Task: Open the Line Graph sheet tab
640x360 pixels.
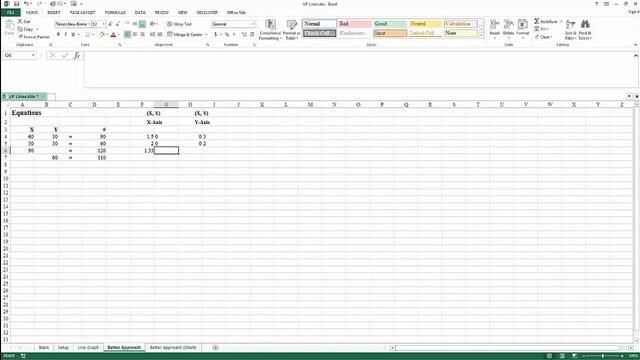Action: point(88,347)
